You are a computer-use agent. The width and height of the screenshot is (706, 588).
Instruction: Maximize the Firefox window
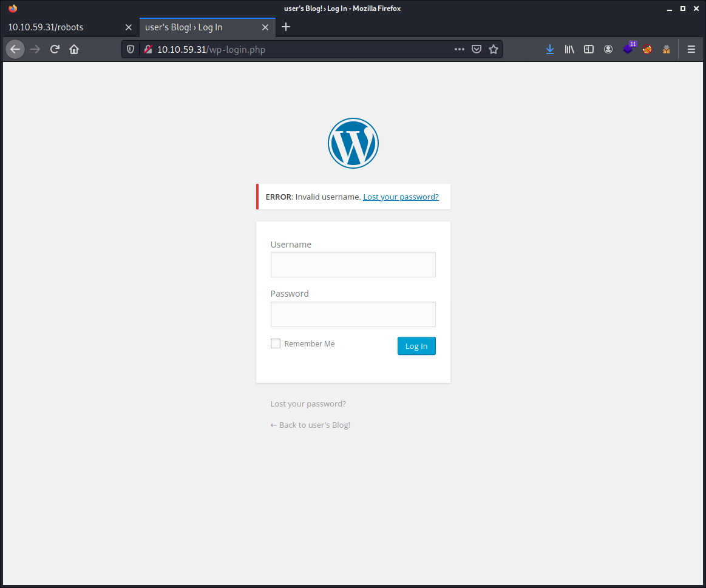point(683,8)
